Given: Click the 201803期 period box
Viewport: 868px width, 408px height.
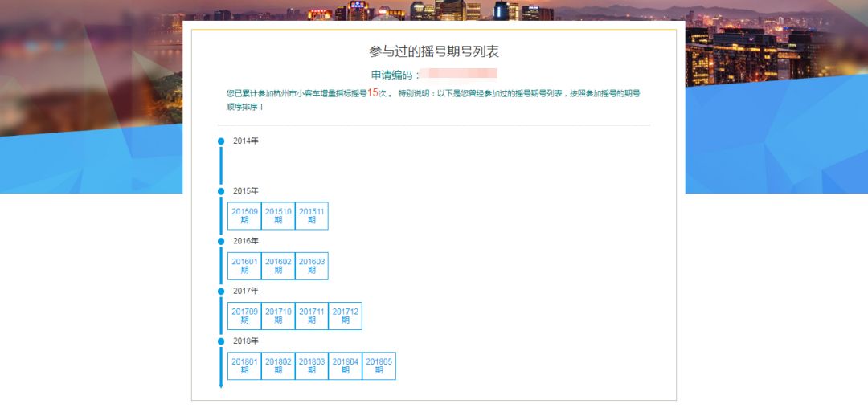Looking at the screenshot, I should (312, 366).
